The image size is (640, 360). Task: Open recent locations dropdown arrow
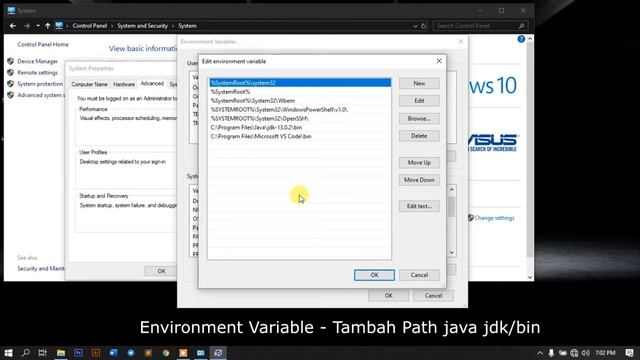(38, 26)
